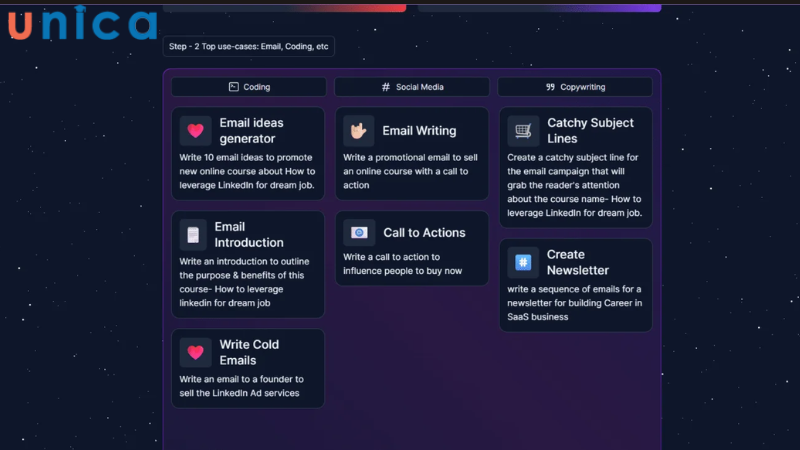
Task: Click text 'linkedin for dream job' in Email Introduction
Action: click(x=224, y=303)
